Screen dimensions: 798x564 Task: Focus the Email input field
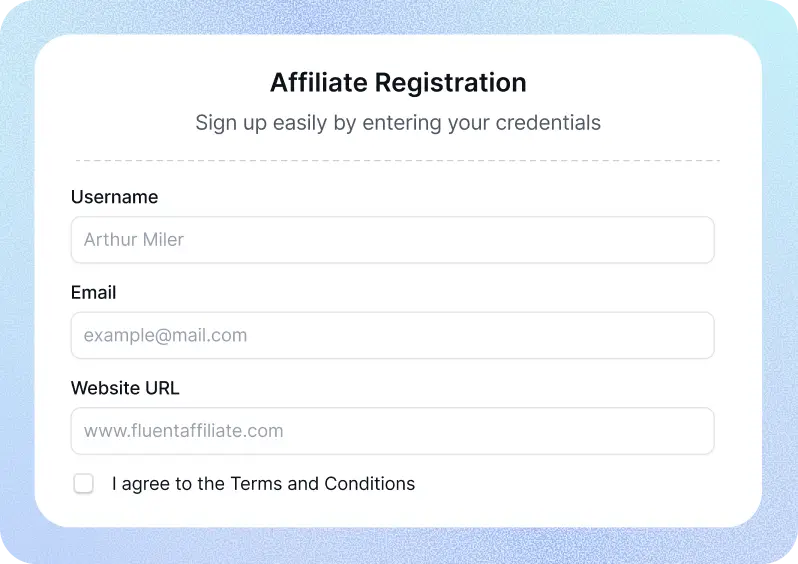[x=392, y=336]
